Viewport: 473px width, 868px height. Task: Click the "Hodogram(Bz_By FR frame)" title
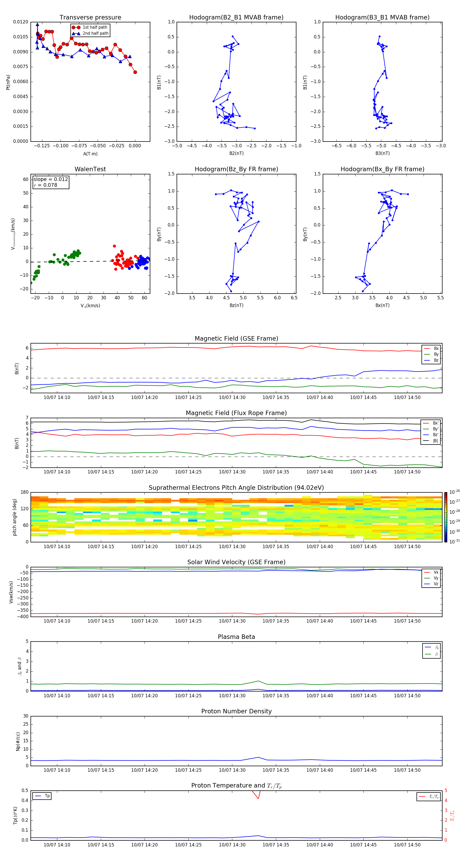(x=236, y=169)
